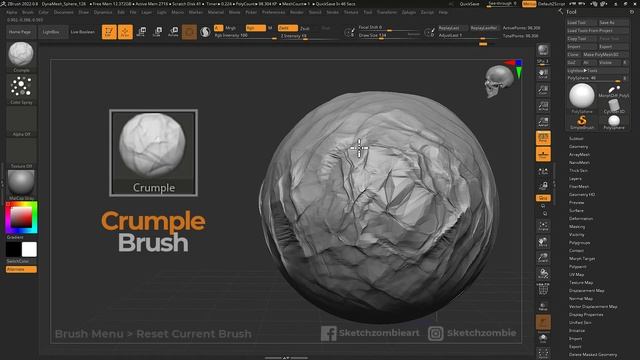The height and width of the screenshot is (360, 640).
Task: Click the SwitchColor button
Action: point(21,261)
